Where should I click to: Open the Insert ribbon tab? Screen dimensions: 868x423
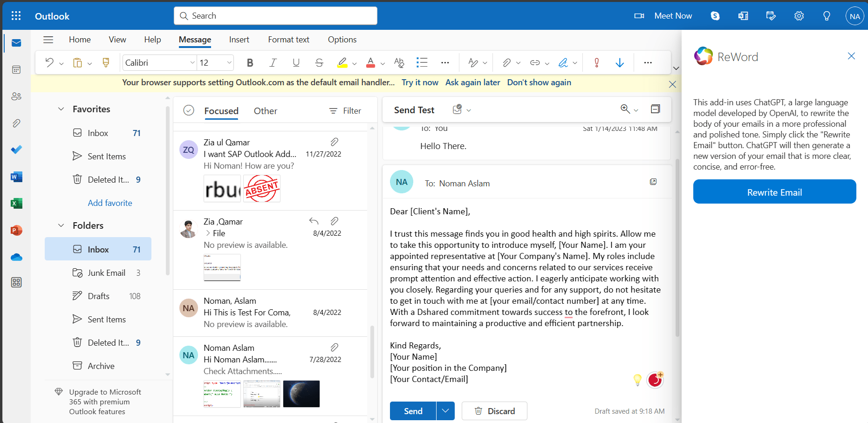[x=239, y=40]
